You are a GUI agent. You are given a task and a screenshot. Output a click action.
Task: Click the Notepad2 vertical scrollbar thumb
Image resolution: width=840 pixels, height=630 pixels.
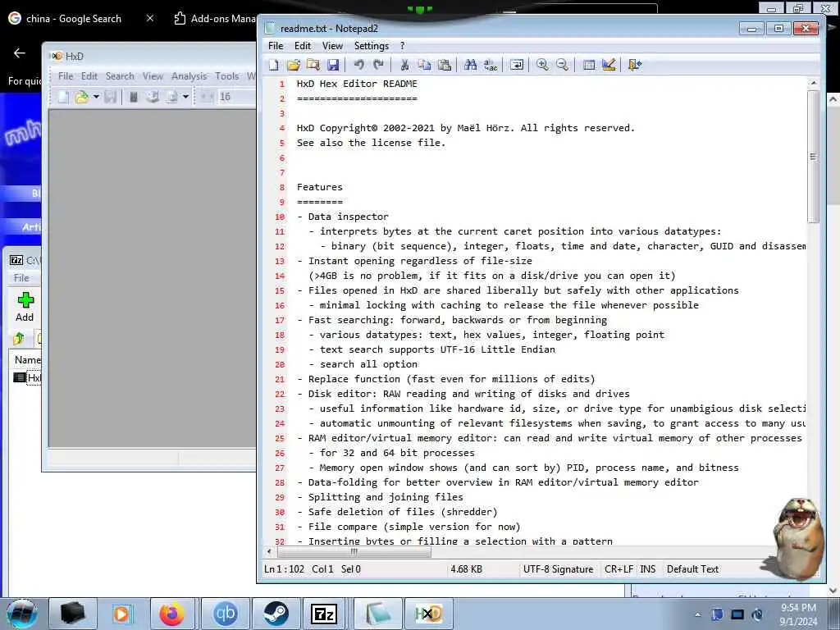[813, 157]
